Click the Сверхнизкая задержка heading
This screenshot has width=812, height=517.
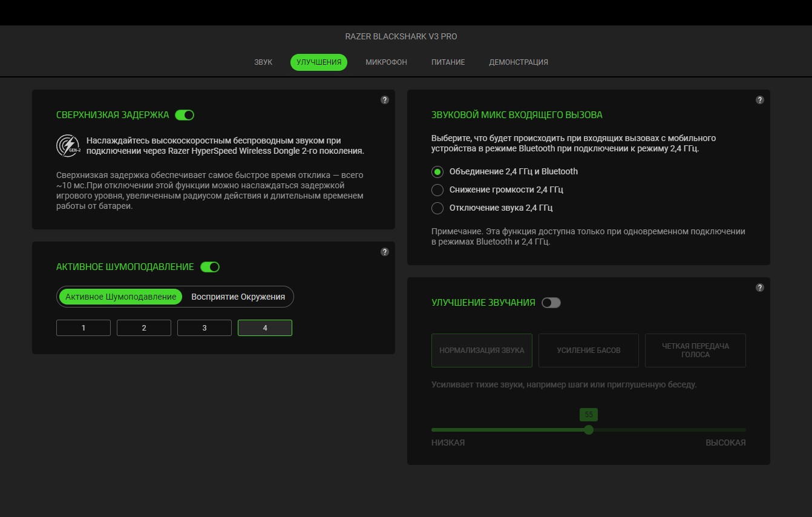coord(113,115)
